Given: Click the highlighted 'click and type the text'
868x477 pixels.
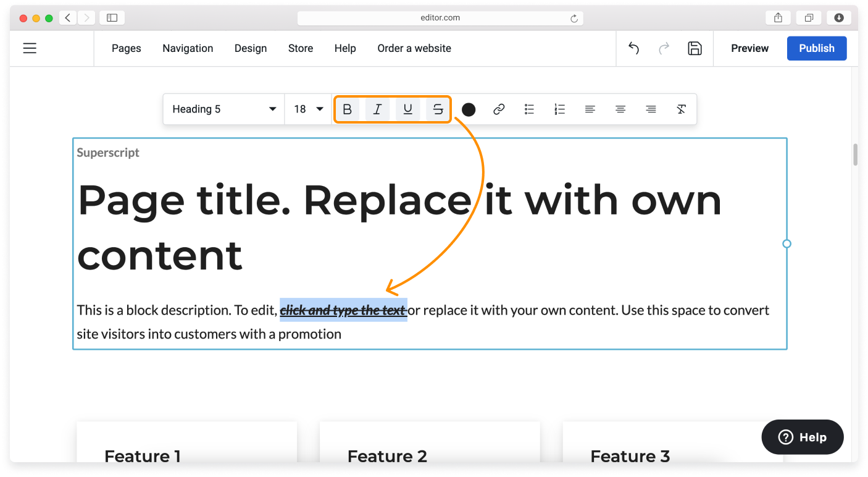Looking at the screenshot, I should (343, 310).
